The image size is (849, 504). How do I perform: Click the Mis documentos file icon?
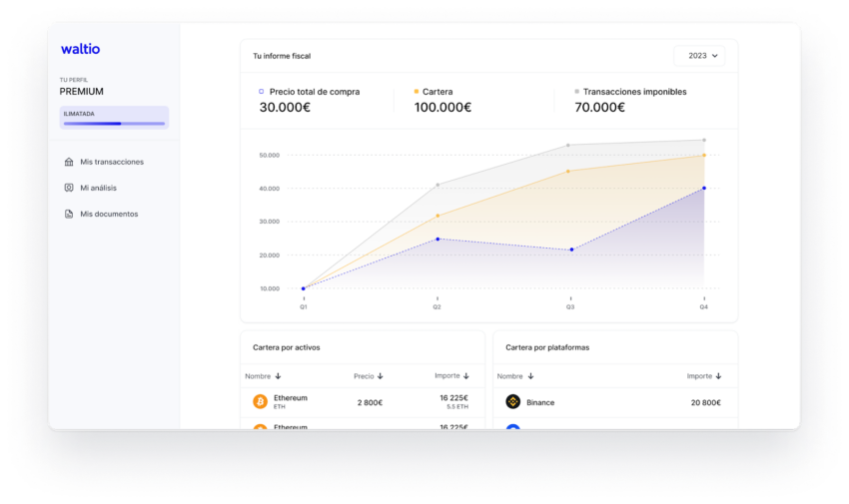(x=68, y=214)
